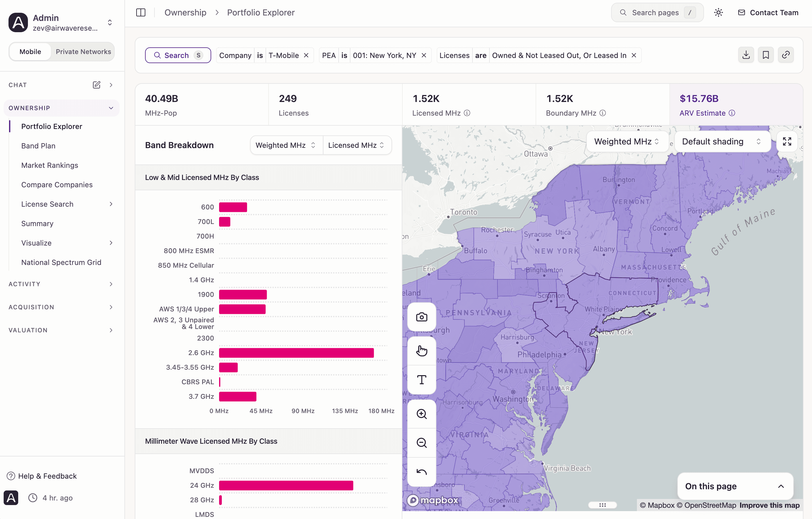Open Band Plan page
Screen dimensions: 812x519
point(38,146)
